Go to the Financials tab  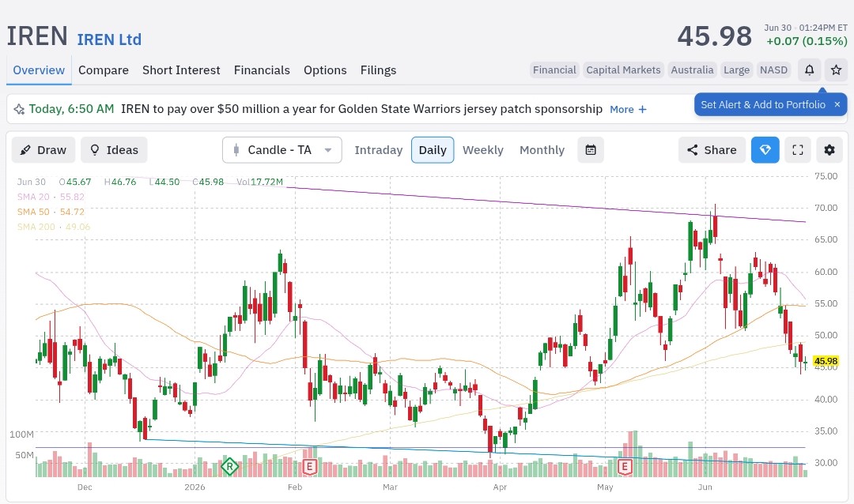(x=262, y=70)
